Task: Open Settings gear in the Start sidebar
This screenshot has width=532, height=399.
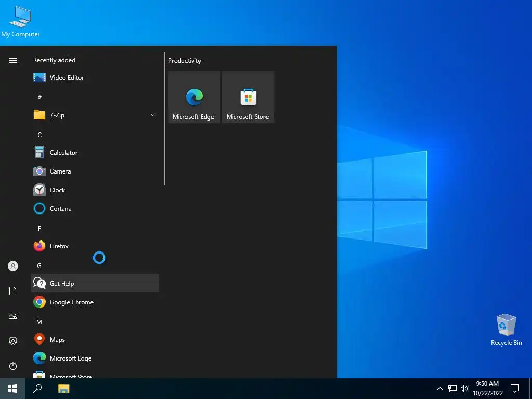Action: point(13,341)
